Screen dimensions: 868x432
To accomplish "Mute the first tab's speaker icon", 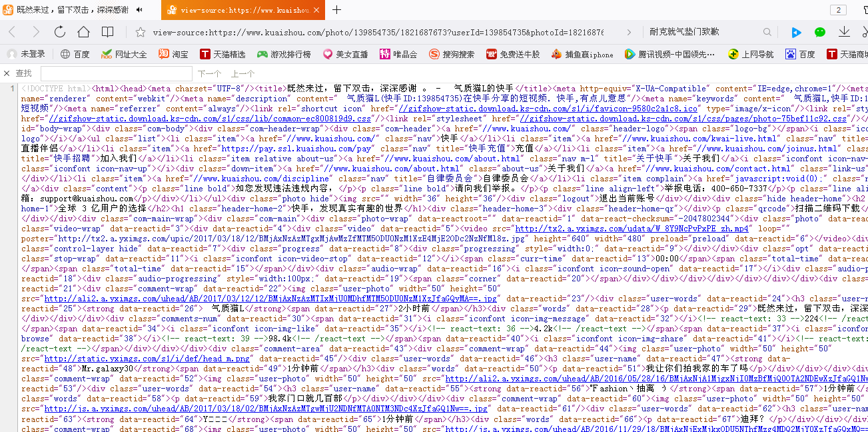I will click(x=139, y=10).
